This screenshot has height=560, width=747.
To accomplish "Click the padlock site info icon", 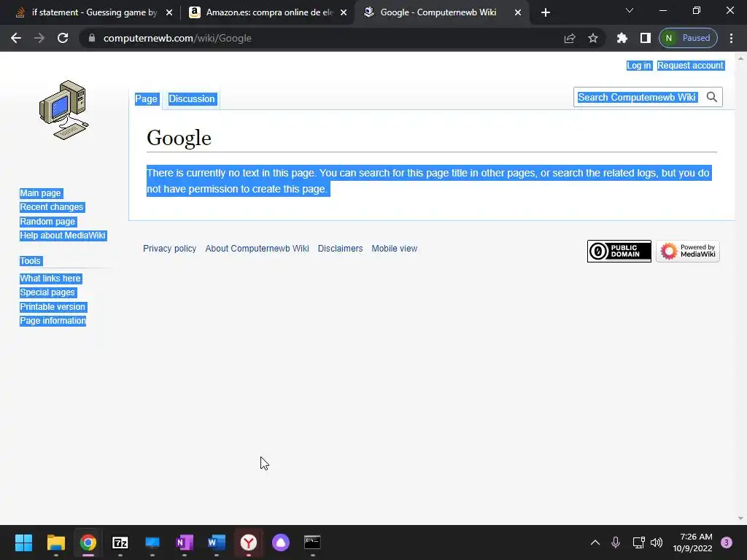I will pos(92,38).
